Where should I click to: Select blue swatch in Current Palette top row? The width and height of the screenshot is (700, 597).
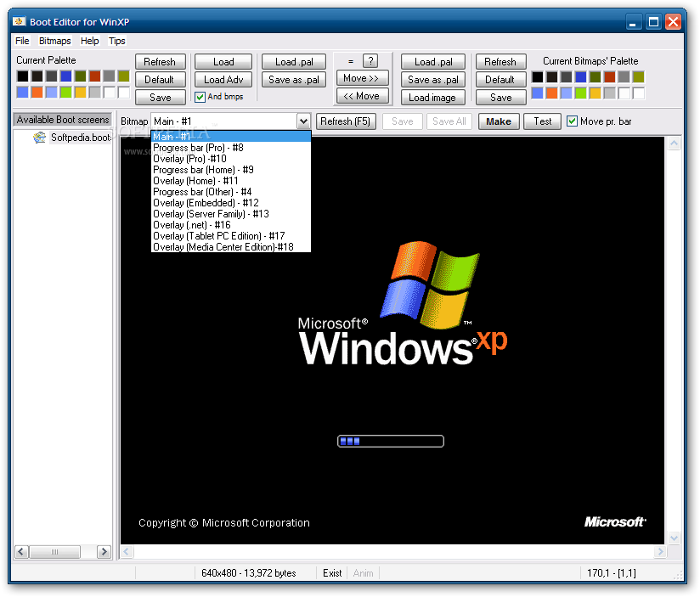tap(65, 76)
